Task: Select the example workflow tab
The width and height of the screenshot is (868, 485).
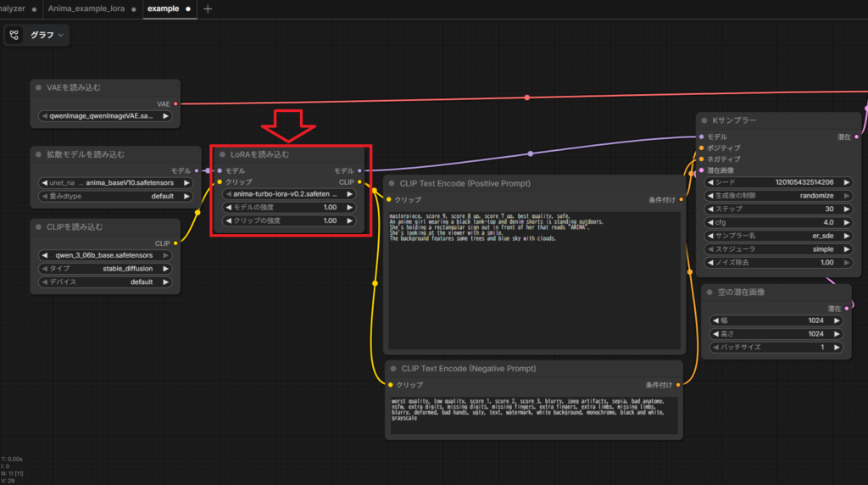Action: click(164, 8)
